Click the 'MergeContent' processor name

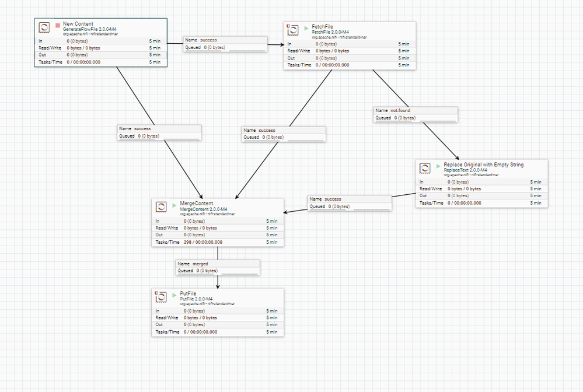pos(196,204)
